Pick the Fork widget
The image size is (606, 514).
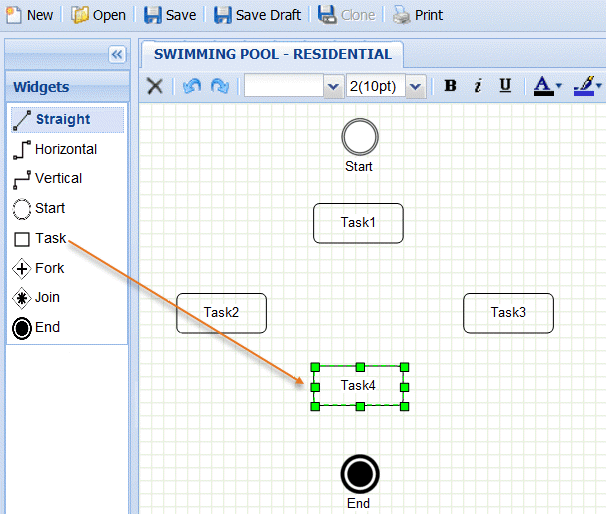pyautogui.click(x=49, y=268)
